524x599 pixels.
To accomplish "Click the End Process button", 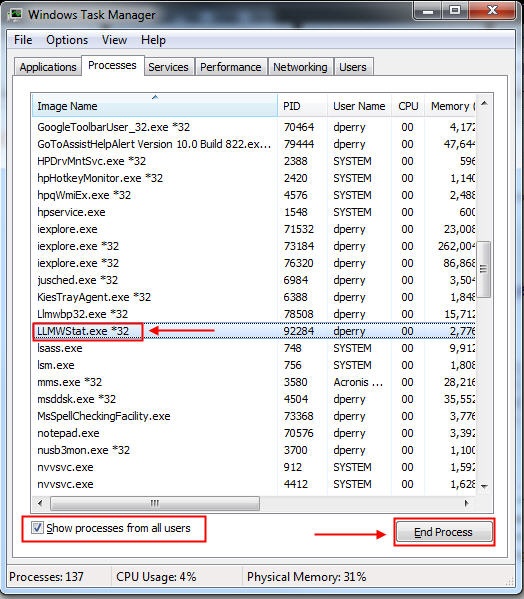I will (444, 532).
